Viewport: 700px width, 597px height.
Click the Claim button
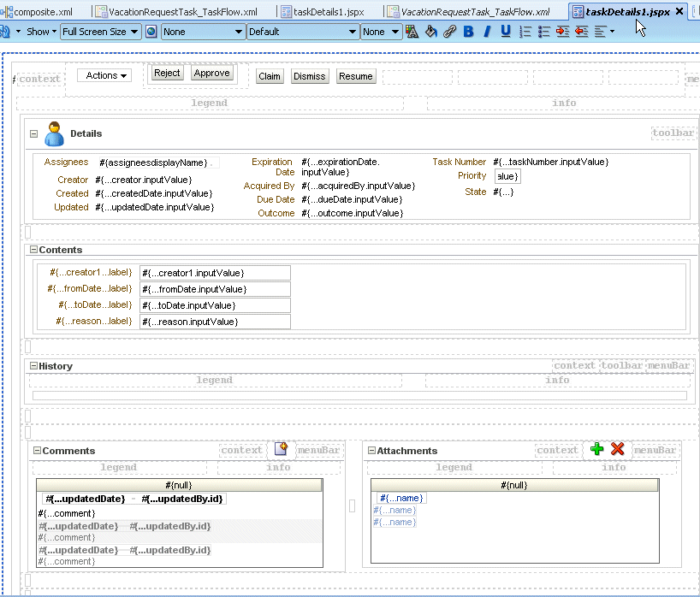270,76
